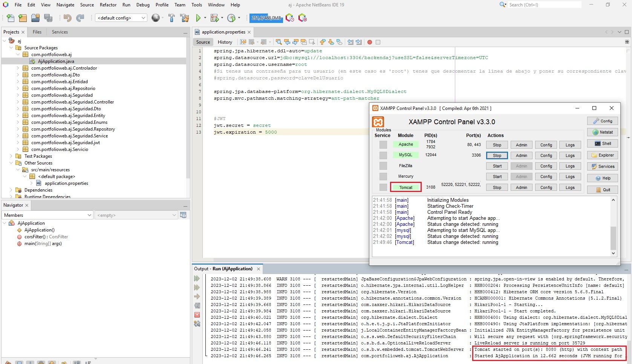
Task: Open the Refactor menu
Action: pos(108,5)
